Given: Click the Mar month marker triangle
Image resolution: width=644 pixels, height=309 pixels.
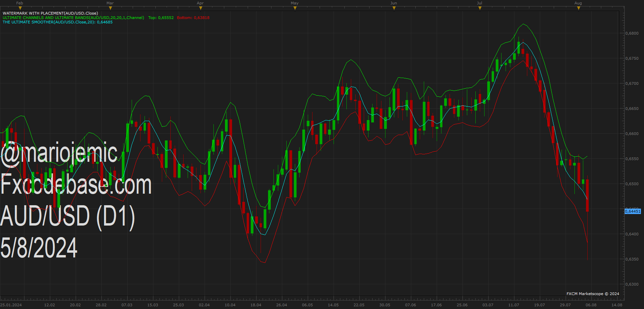Looking at the screenshot, I should click(110, 8).
